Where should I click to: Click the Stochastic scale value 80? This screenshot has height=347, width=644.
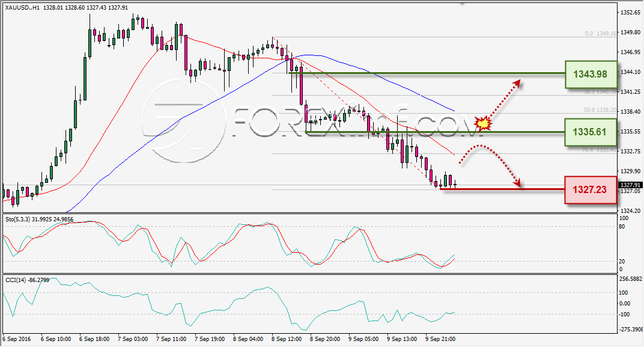pos(622,227)
